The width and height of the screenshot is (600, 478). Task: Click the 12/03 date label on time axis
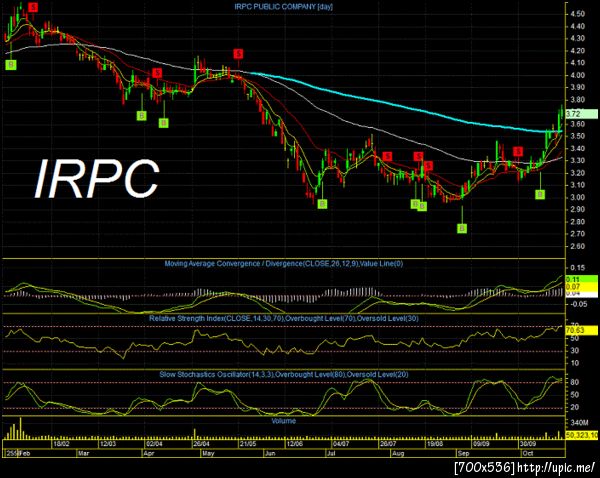click(108, 444)
